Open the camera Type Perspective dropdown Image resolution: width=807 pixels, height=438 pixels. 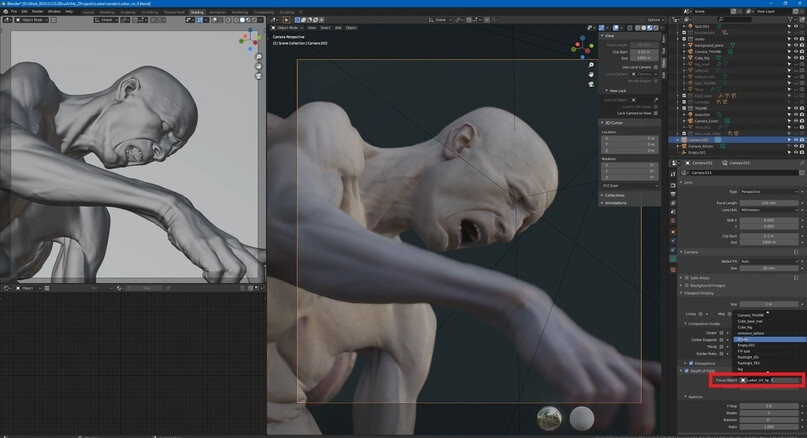pyautogui.click(x=767, y=190)
